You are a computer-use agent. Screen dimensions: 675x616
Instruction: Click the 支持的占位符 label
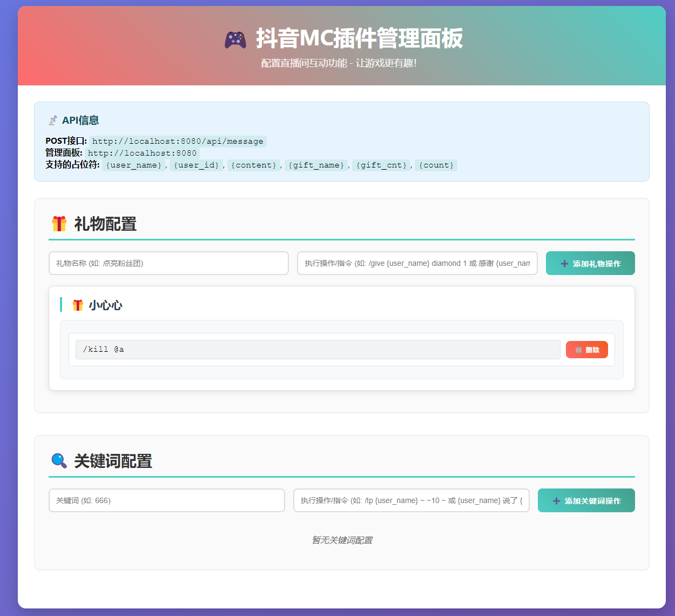(x=72, y=165)
